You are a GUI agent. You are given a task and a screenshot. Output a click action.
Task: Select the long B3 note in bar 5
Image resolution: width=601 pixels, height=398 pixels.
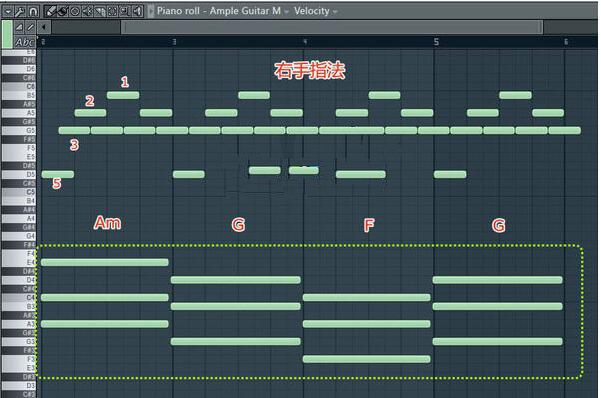point(498,306)
